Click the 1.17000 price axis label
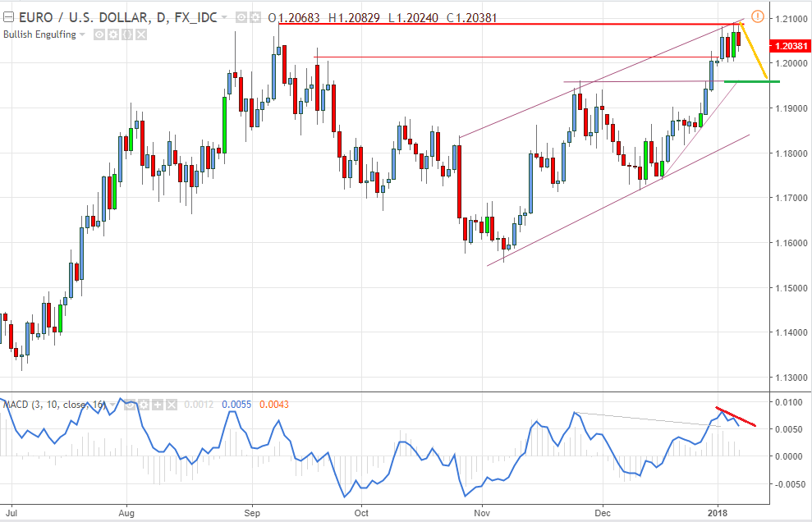The width and height of the screenshot is (812, 522). click(791, 198)
